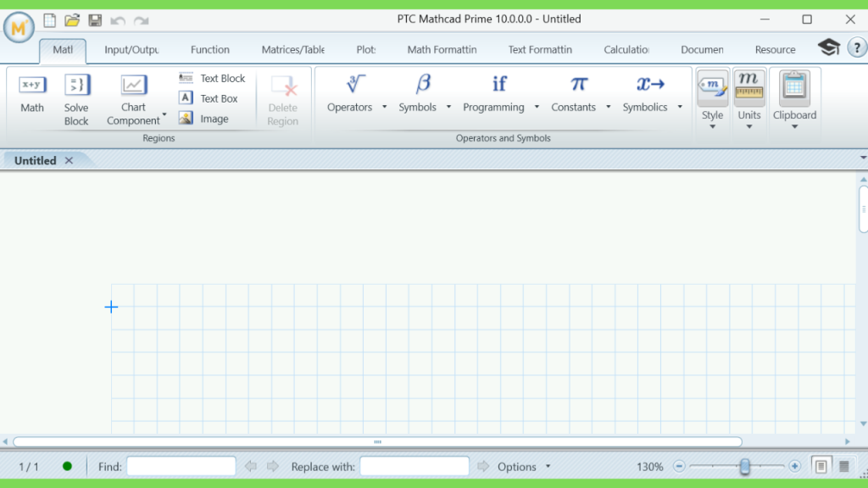Switch to the Document tab
The image size is (868, 488).
coord(702,50)
